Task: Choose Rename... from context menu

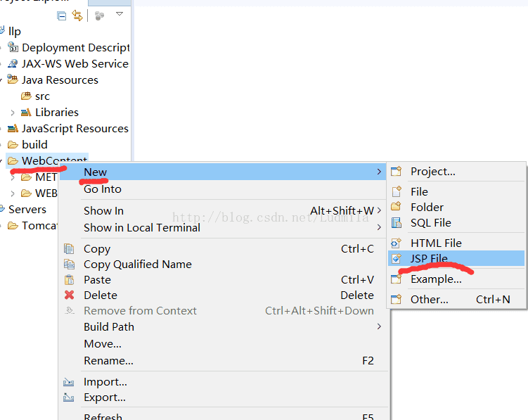Action: coord(223,361)
